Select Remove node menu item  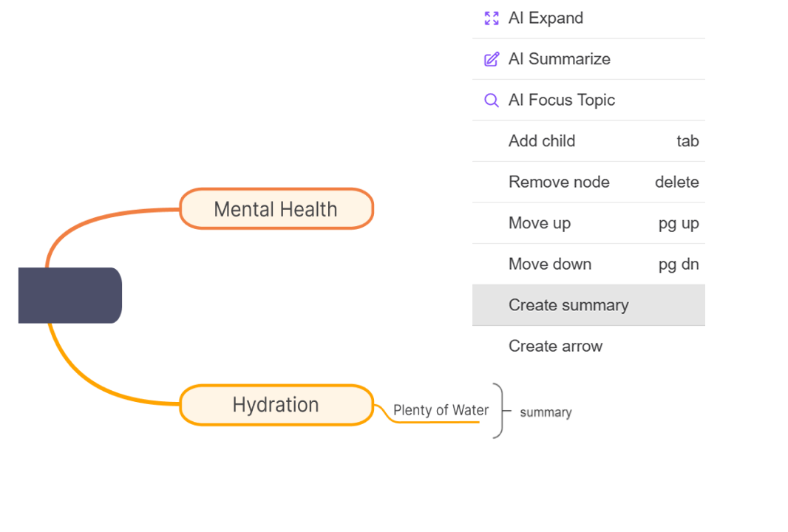[559, 182]
